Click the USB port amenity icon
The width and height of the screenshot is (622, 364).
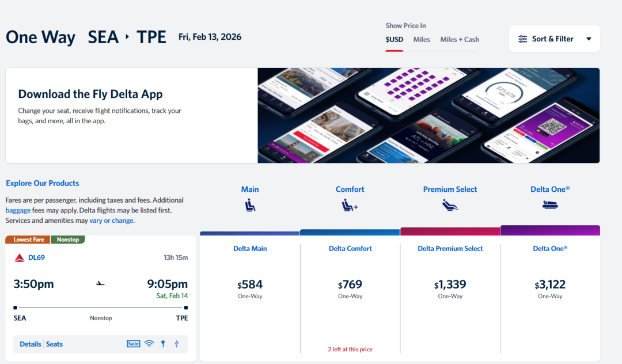point(177,344)
